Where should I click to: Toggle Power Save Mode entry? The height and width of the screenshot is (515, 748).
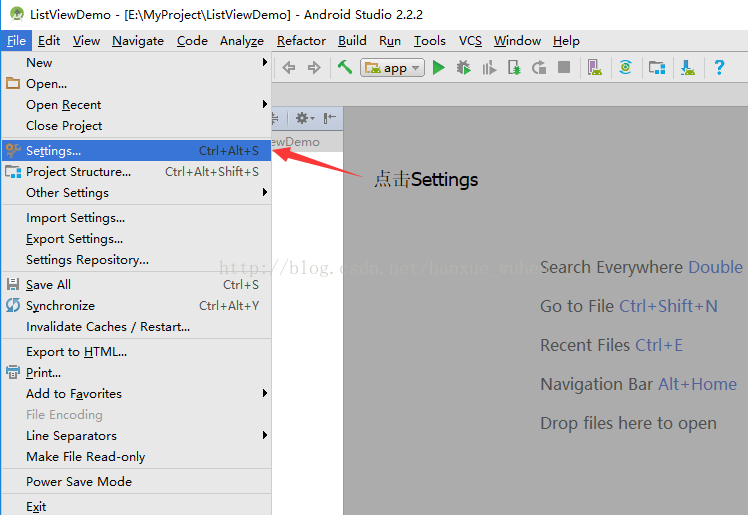click(x=136, y=482)
